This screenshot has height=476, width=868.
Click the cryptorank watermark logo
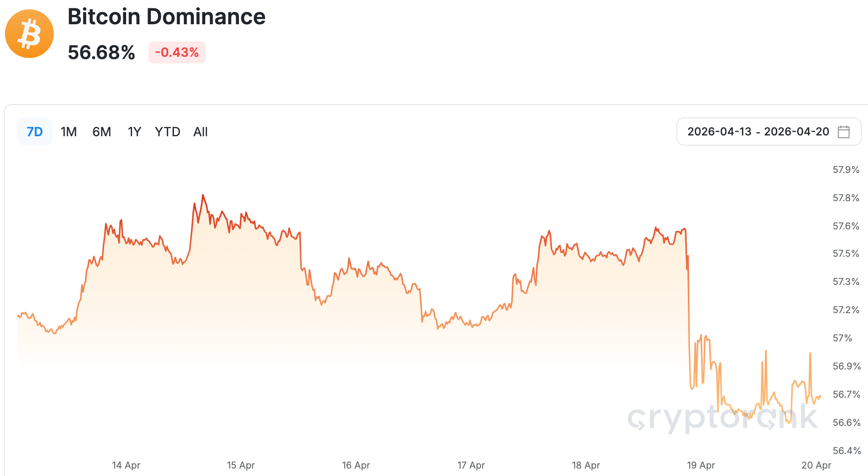(723, 418)
